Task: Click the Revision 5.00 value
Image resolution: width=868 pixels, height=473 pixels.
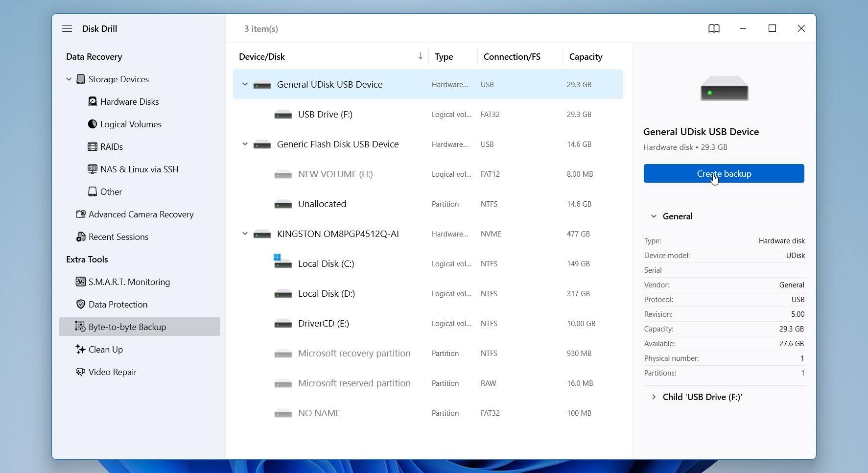Action: [798, 314]
